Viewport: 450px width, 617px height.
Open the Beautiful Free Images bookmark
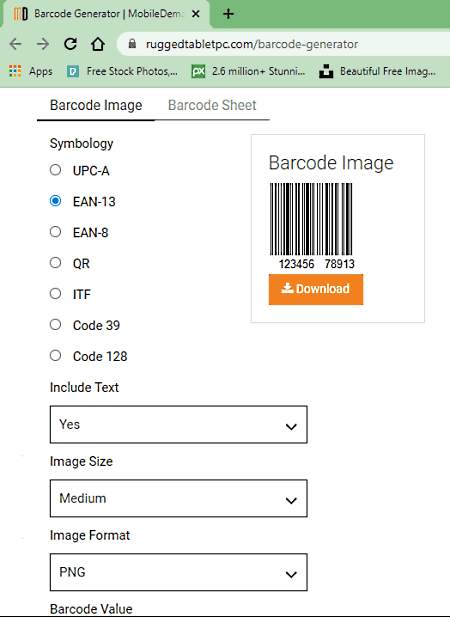point(377,71)
